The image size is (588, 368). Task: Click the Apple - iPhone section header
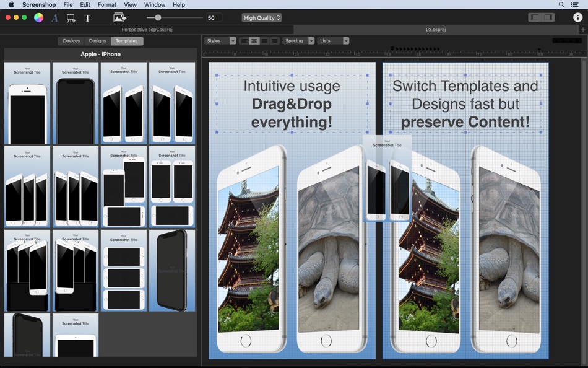pyautogui.click(x=100, y=54)
